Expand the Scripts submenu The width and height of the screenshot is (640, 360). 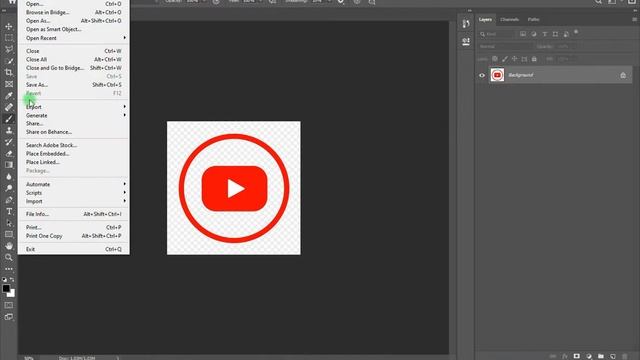pyautogui.click(x=74, y=193)
